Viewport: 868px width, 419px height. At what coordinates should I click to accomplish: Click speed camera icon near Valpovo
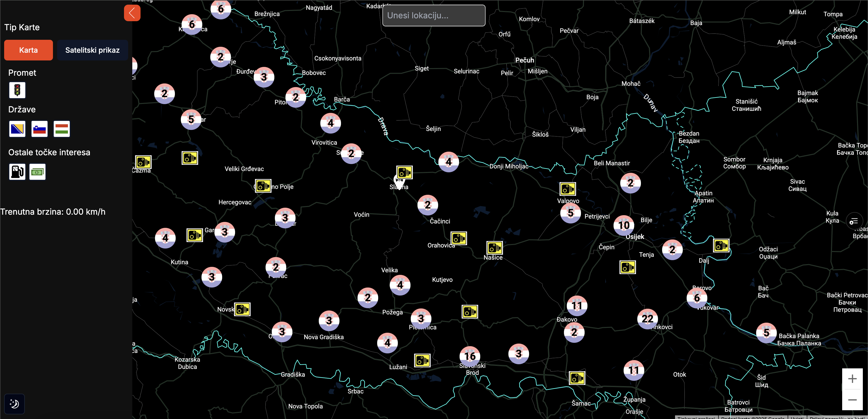(568, 189)
